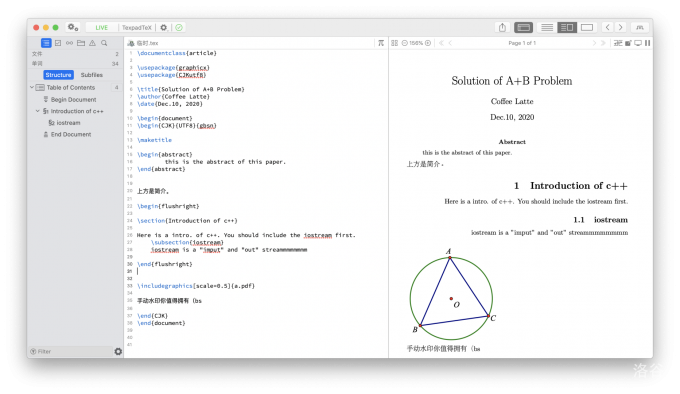Click the 156% zoom level
Viewport: 680px width, 394px height.
(x=416, y=43)
